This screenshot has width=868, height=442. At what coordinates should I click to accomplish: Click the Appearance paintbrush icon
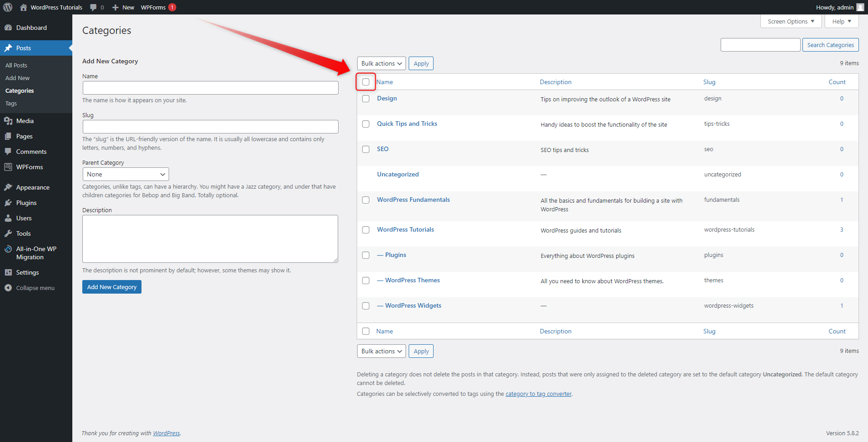coord(8,187)
